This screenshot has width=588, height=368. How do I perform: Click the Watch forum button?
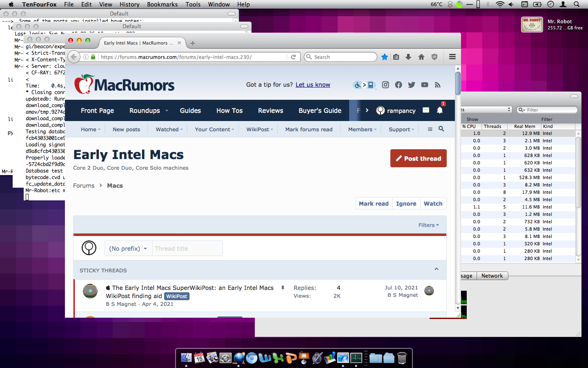[433, 204]
